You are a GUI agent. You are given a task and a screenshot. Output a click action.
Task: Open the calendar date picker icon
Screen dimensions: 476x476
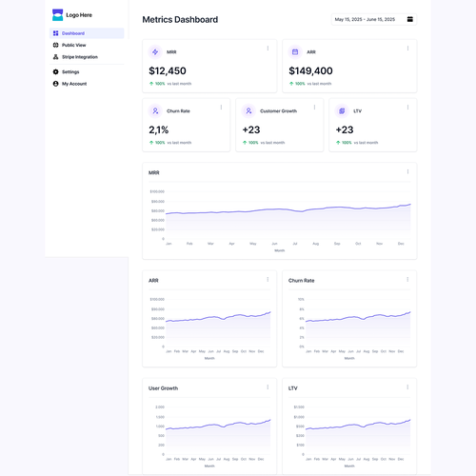pos(410,19)
